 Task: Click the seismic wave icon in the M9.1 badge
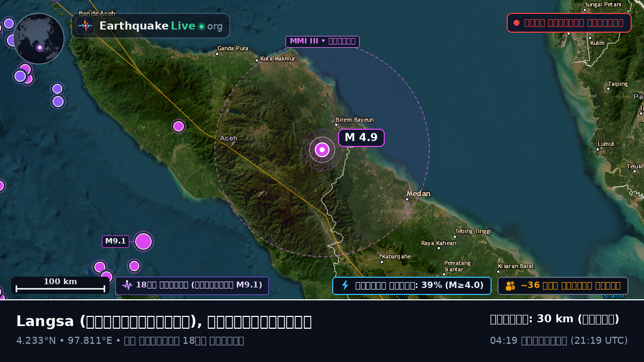coord(127,285)
